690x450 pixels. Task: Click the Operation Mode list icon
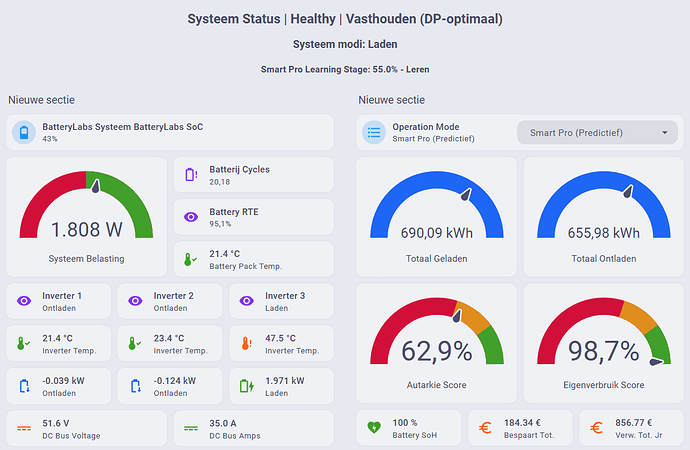point(374,132)
